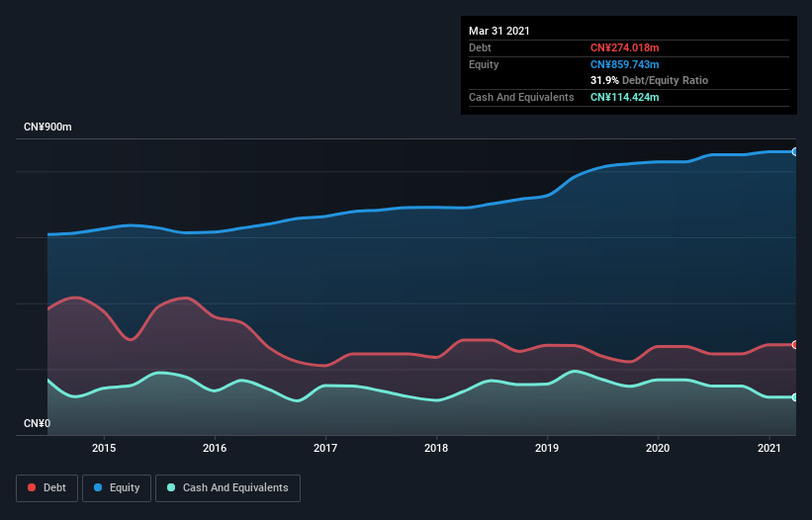812x520 pixels.
Task: Select the 2020 x-axis label
Action: coord(658,448)
